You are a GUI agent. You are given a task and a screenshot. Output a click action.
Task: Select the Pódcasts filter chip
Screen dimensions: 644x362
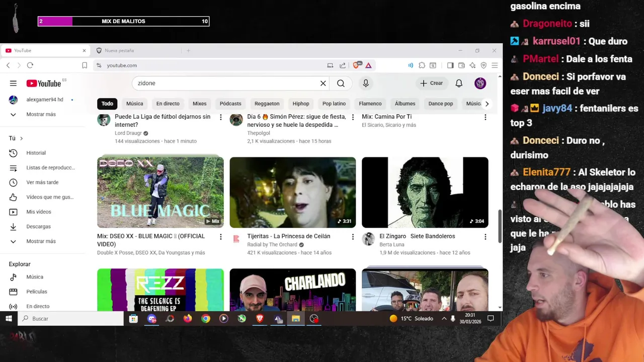(x=230, y=104)
